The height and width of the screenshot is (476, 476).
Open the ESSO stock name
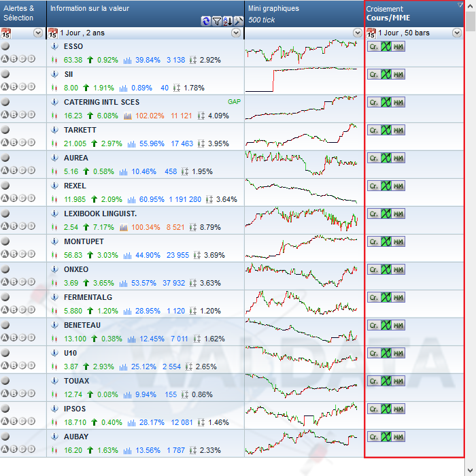click(73, 46)
